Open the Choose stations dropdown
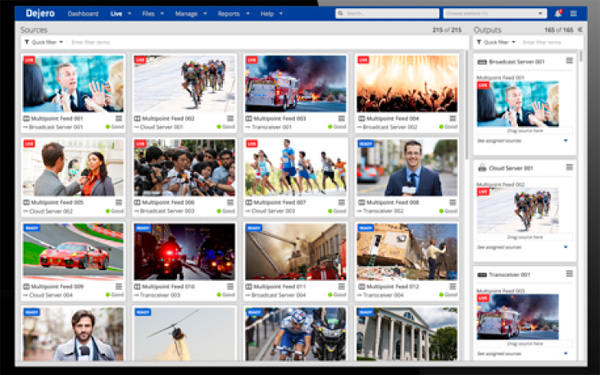 tap(495, 13)
